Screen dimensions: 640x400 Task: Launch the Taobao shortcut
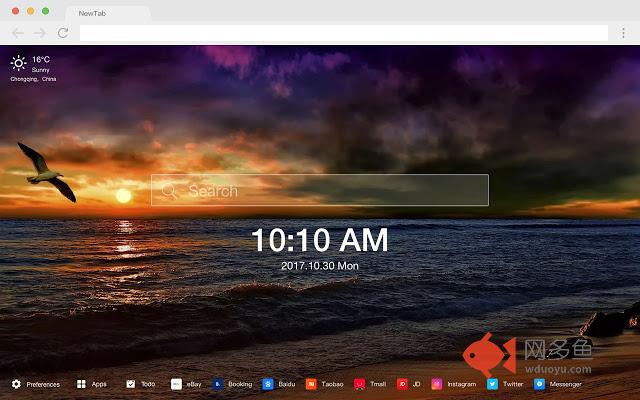311,384
